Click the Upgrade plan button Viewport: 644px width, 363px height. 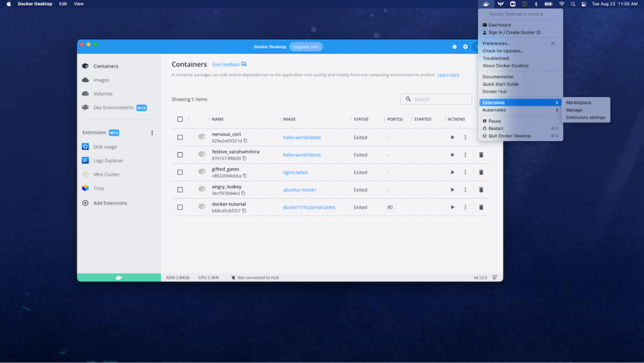(305, 46)
